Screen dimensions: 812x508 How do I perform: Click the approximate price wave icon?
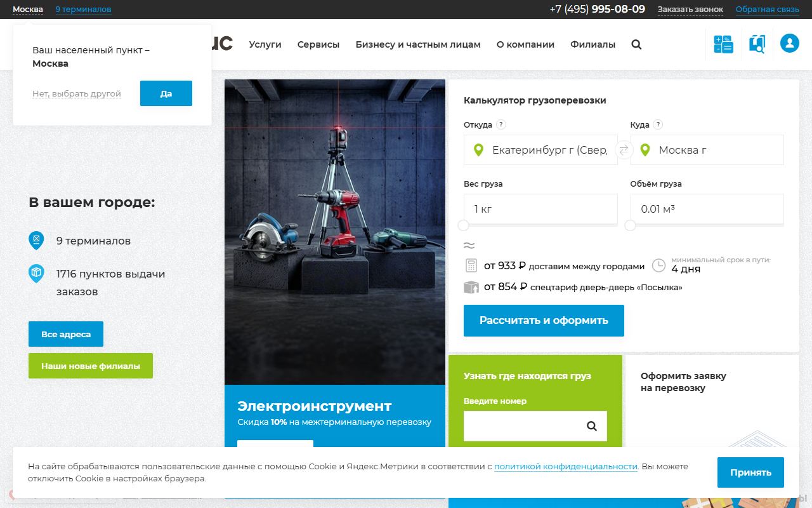tap(469, 246)
